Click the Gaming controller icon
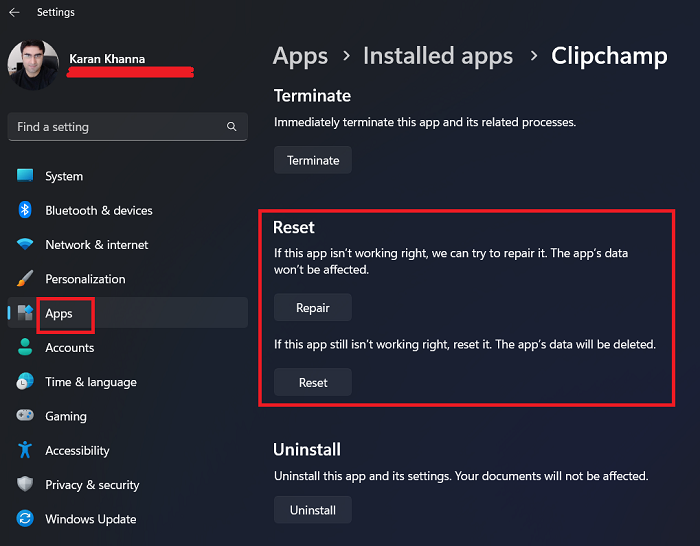 coord(26,416)
